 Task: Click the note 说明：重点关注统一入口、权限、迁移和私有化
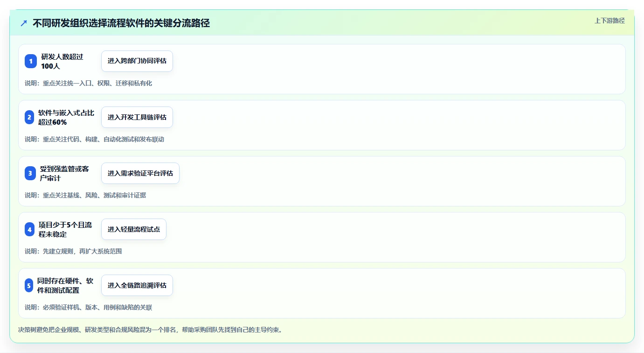point(89,83)
